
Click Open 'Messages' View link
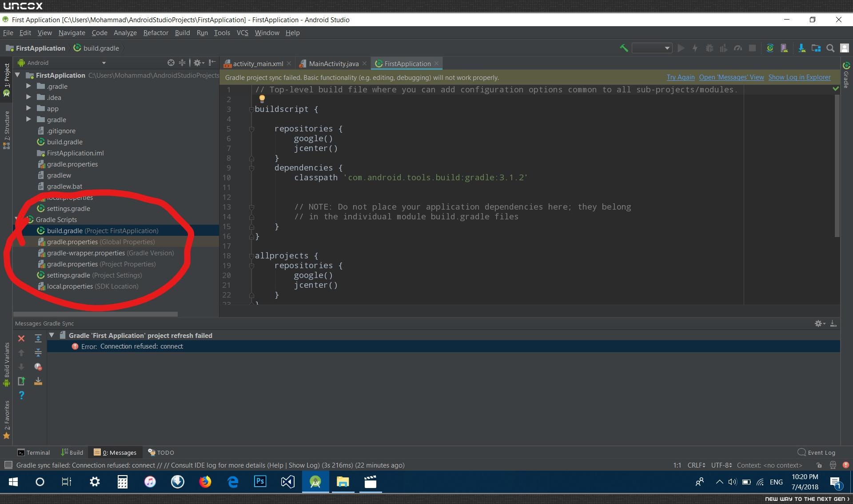pos(731,77)
